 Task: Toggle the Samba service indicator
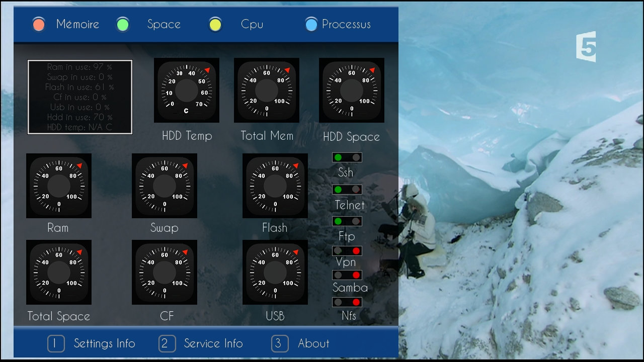click(347, 275)
